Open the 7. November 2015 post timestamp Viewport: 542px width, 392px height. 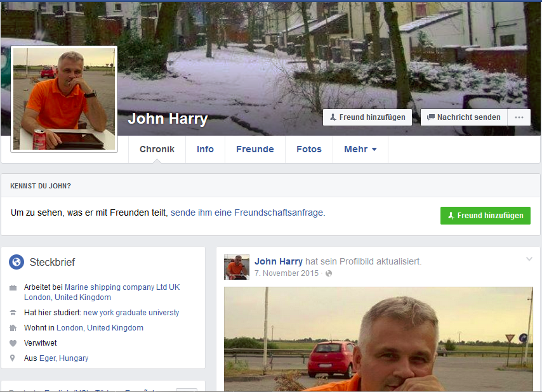click(x=287, y=273)
